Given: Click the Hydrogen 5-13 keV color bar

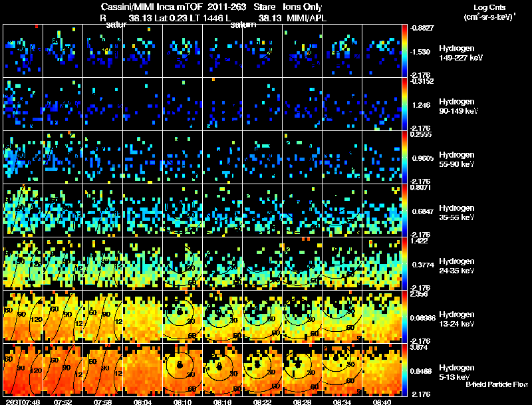Looking at the screenshot, I should [x=406, y=370].
